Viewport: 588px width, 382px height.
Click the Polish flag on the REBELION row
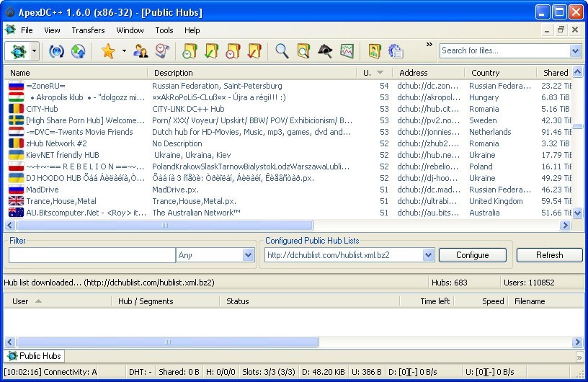click(16, 166)
